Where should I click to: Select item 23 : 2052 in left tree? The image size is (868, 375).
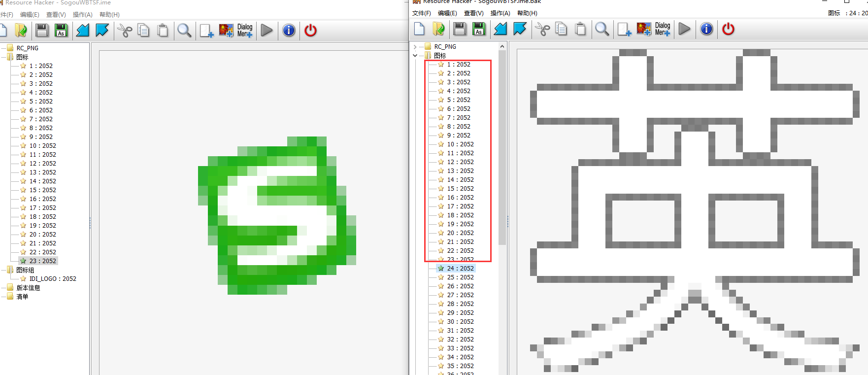(42, 261)
